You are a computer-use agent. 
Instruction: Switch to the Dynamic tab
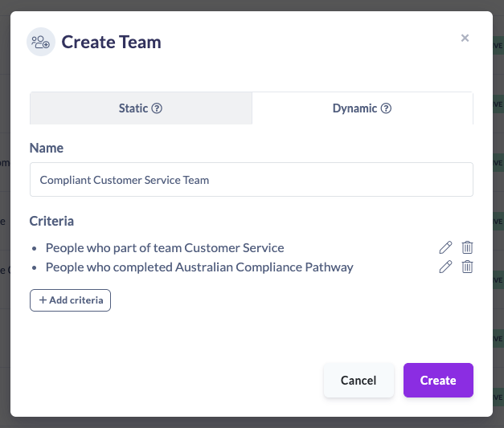(363, 108)
